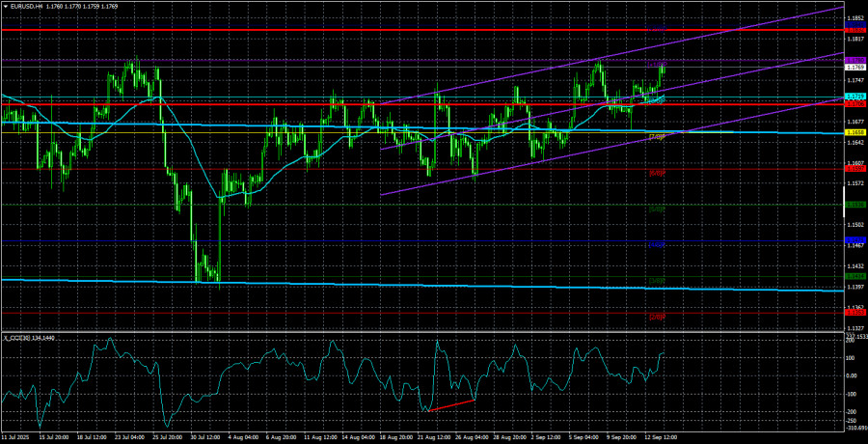Click the cyan 1.1658 price label
This screenshot has width=868, height=444.
tap(854, 132)
